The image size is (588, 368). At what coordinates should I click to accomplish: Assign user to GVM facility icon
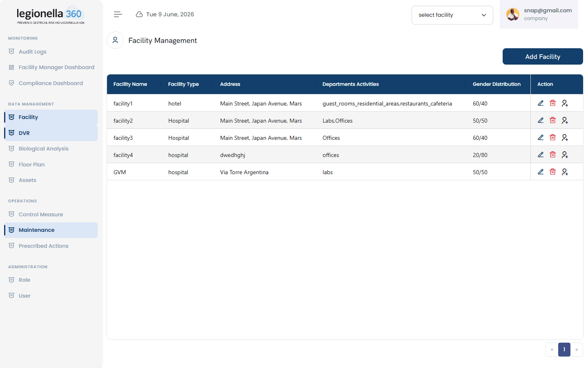pos(565,172)
